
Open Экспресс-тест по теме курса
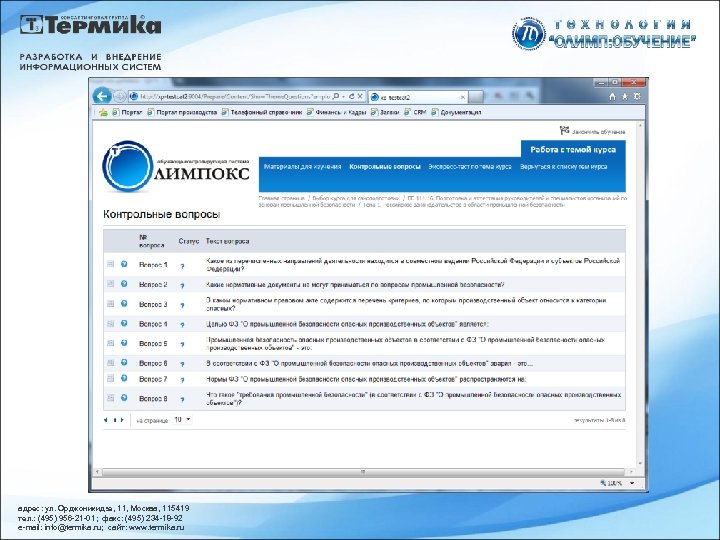point(470,167)
